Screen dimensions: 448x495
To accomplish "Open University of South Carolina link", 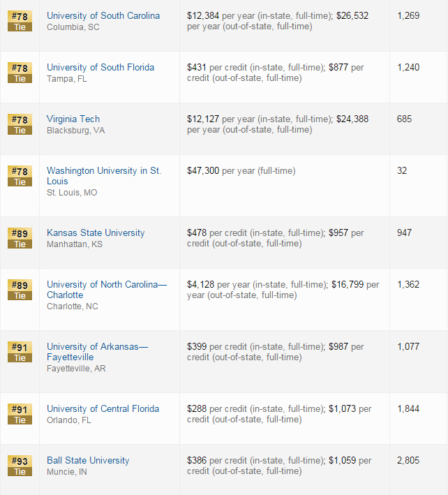I will (103, 15).
